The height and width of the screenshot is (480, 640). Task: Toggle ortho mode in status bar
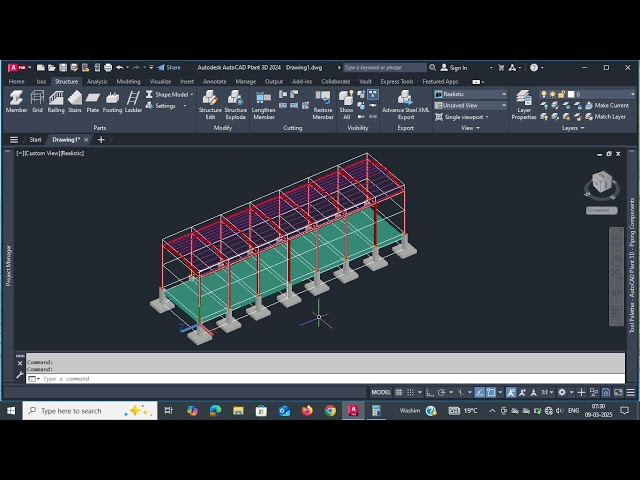[x=429, y=392]
